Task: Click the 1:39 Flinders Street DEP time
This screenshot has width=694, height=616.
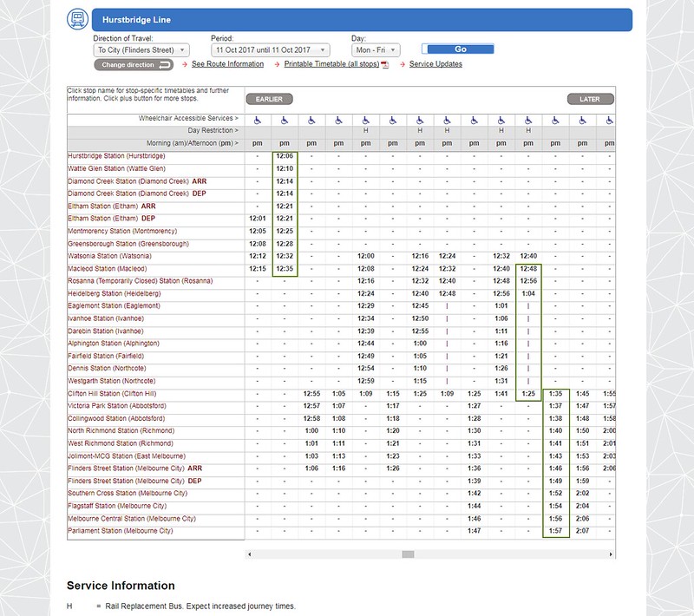Action: pyautogui.click(x=474, y=481)
